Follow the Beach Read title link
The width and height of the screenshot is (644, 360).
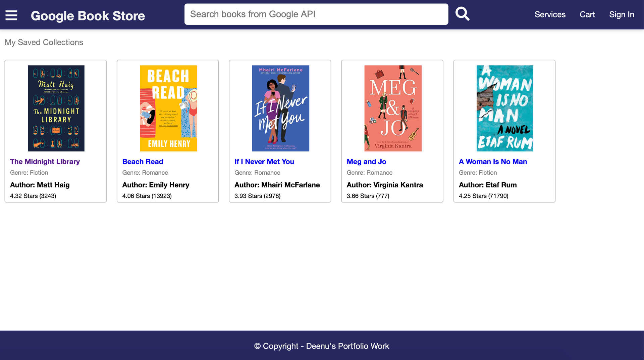coord(143,162)
